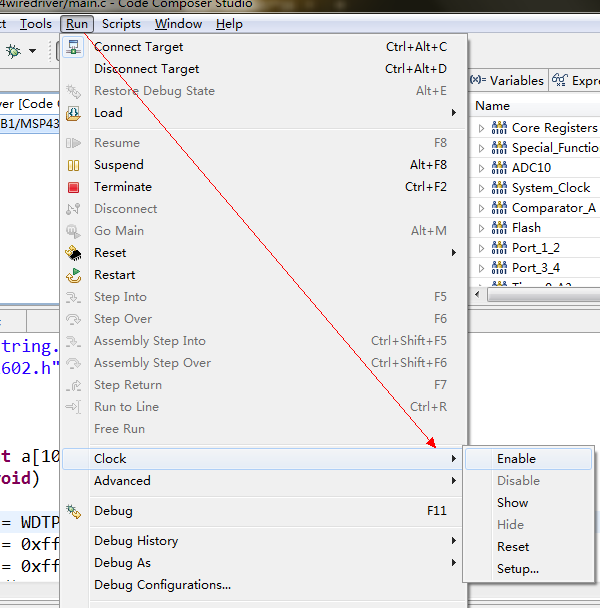The image size is (600, 608).
Task: Open the Debug toolbar dropdown arrow
Action: click(x=33, y=51)
